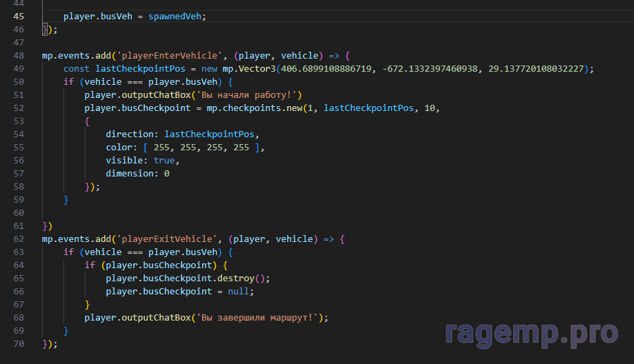Click 'lastCheckpointPos' on line 54
The width and height of the screenshot is (634, 364).
[x=209, y=134]
